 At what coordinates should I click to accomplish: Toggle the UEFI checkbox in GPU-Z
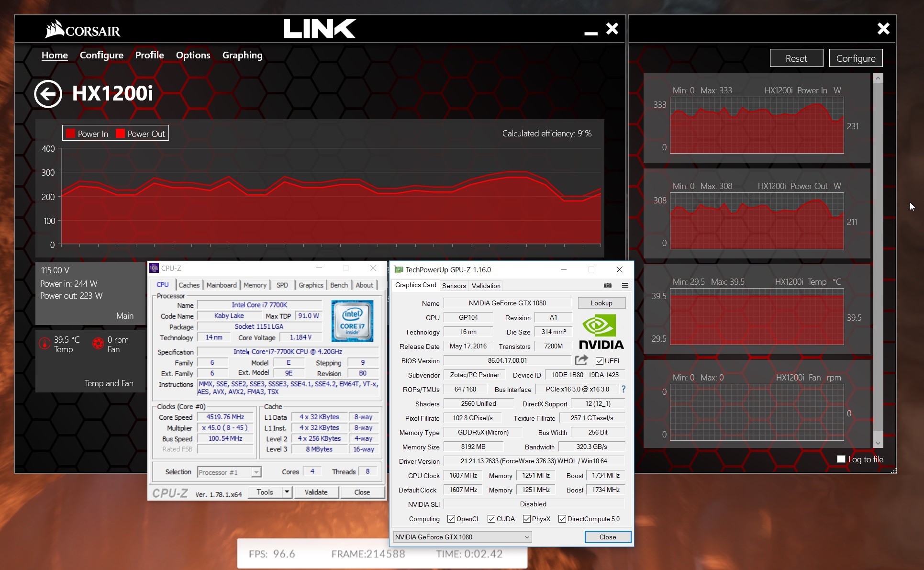coord(600,361)
